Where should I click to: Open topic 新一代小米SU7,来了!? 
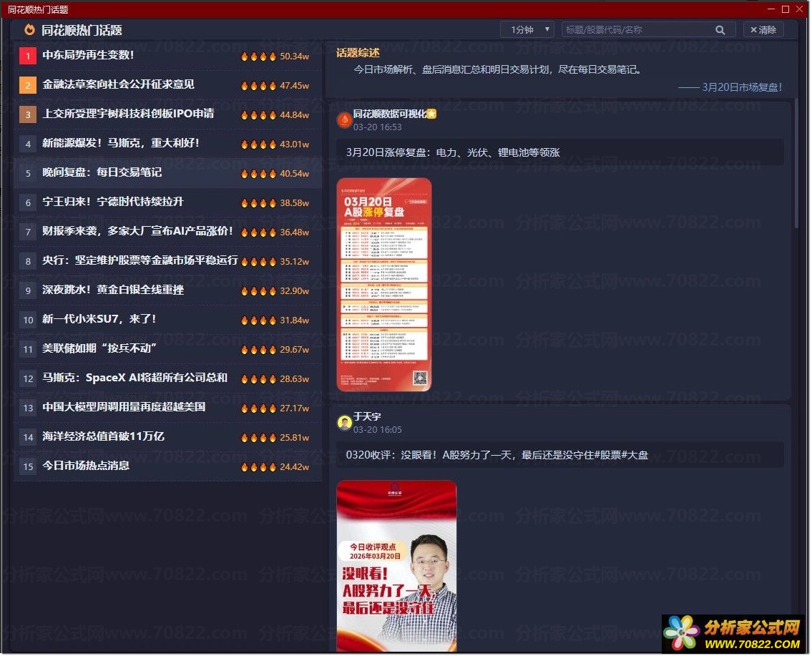point(99,320)
